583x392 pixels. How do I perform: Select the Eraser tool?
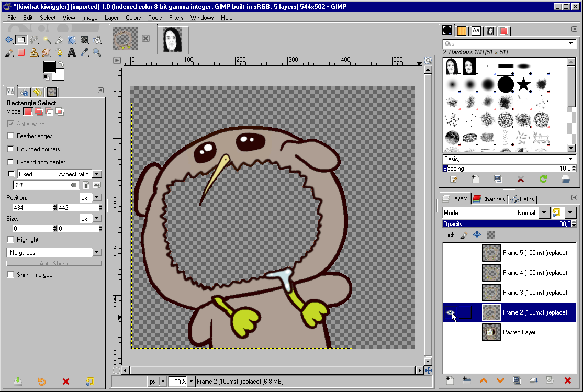tap(21, 52)
